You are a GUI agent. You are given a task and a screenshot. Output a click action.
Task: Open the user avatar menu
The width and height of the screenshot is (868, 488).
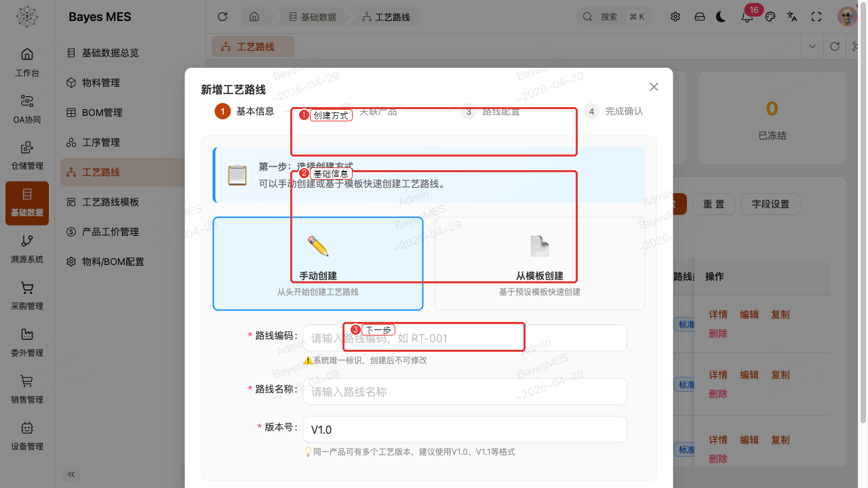click(847, 17)
